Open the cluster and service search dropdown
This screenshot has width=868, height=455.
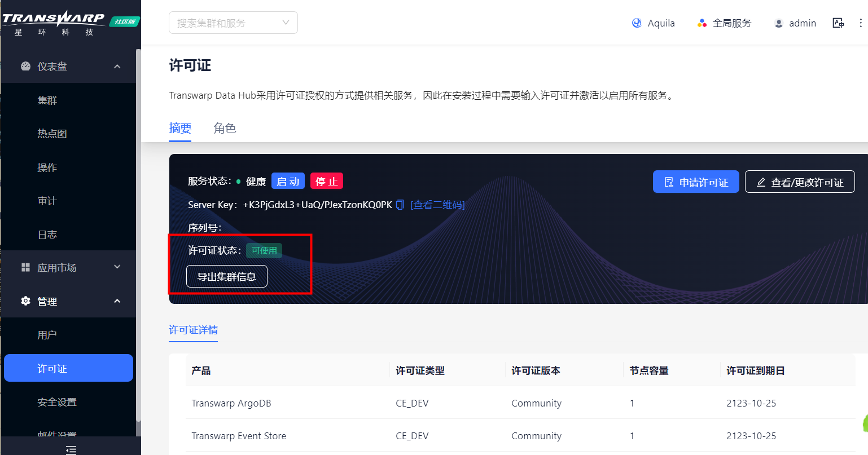pos(233,23)
